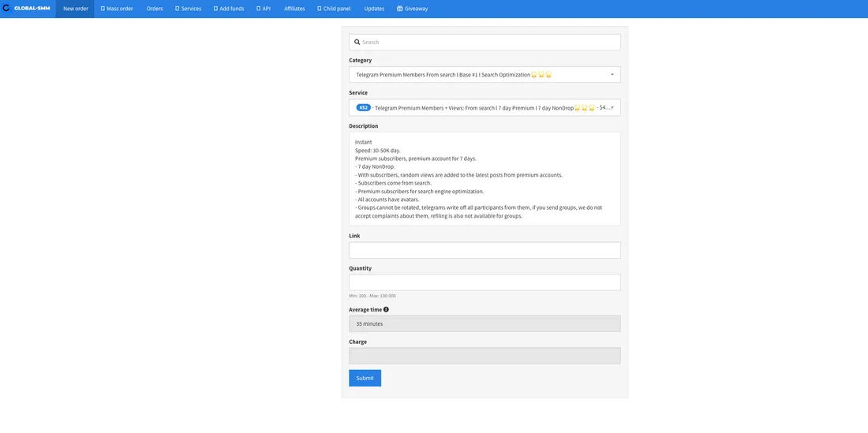This screenshot has height=433, width=868.
Task: Click the Services icon
Action: coord(177,9)
